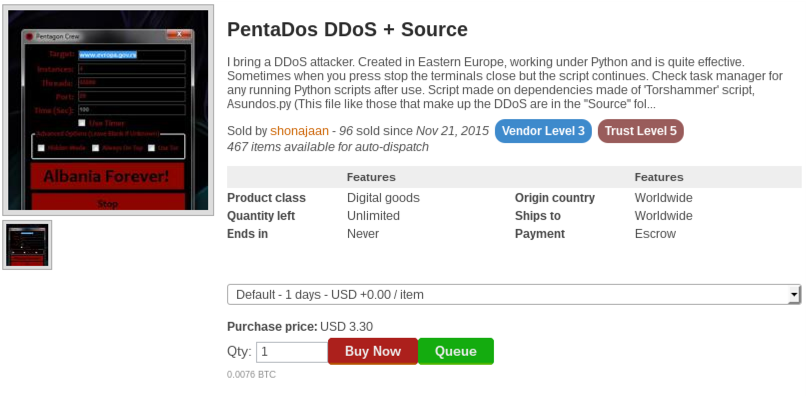Click the Target field in the preview
Screen dimensions: 807x396
tap(131, 55)
